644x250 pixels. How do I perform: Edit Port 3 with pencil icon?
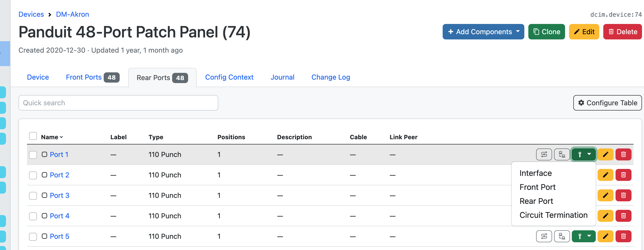605,196
